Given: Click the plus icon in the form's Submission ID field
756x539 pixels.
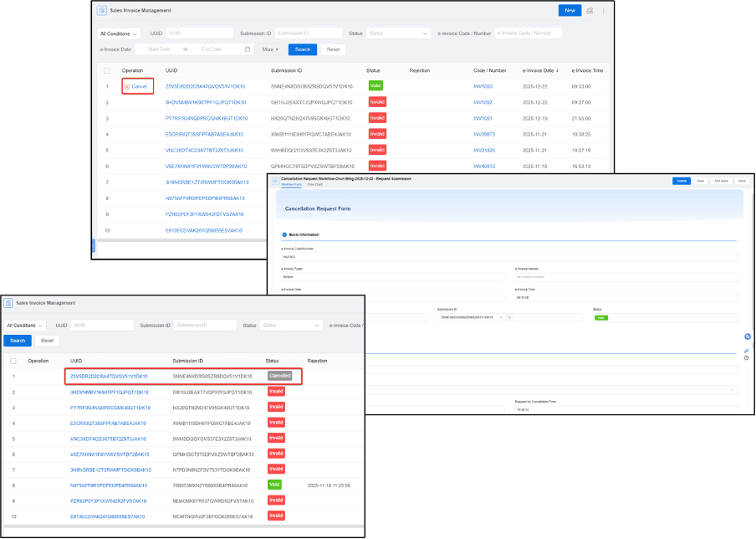Looking at the screenshot, I should click(x=509, y=317).
